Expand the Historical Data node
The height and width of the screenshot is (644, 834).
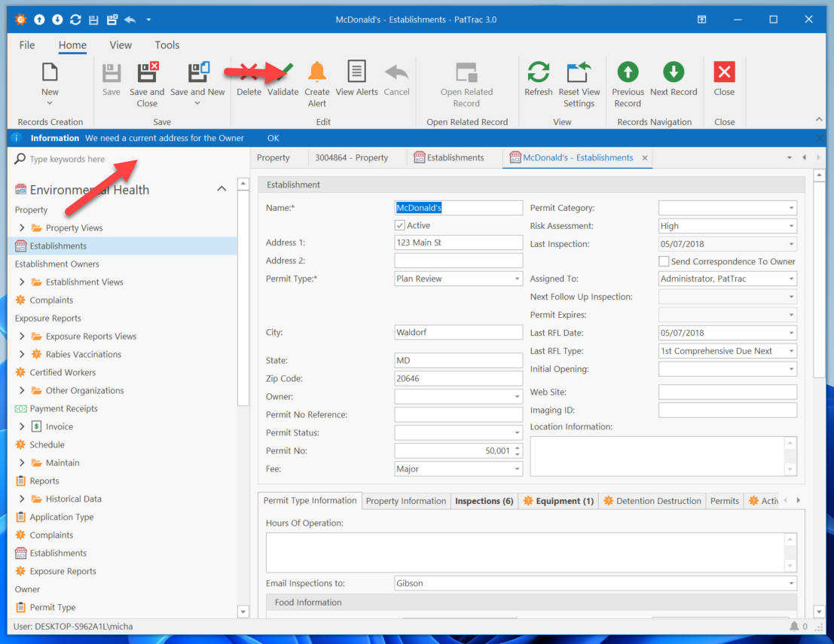[x=22, y=499]
